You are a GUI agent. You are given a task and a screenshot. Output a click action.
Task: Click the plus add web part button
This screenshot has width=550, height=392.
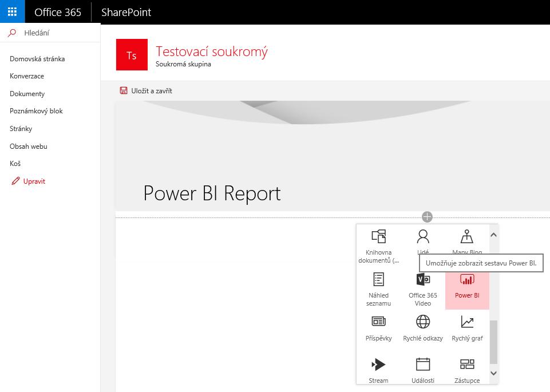tap(427, 217)
